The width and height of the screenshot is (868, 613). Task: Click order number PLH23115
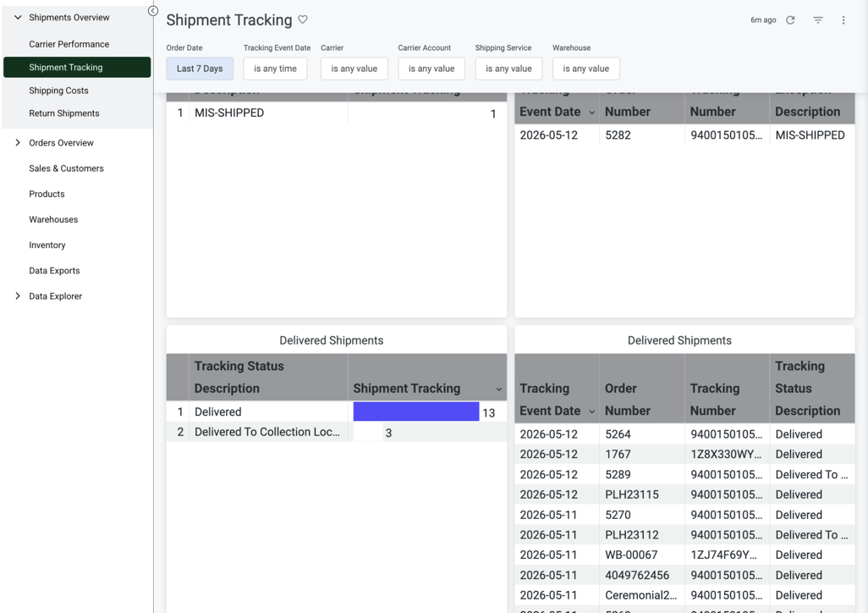[632, 494]
